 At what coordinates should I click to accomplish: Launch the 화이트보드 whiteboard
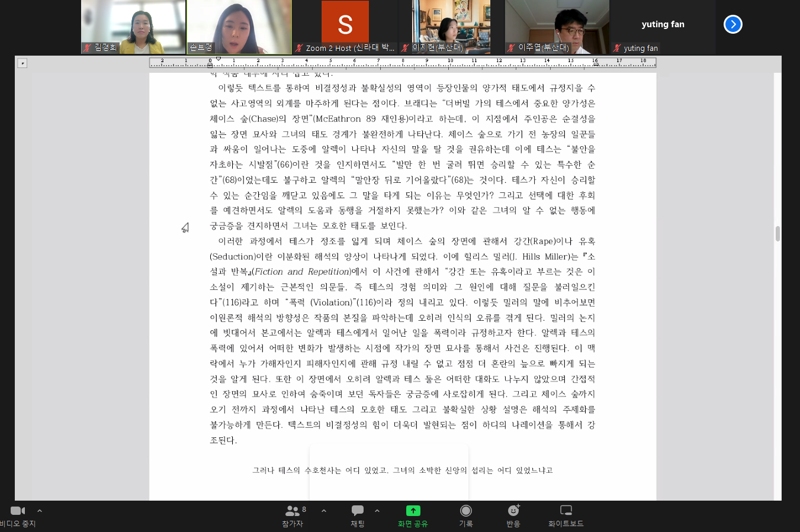(566, 515)
